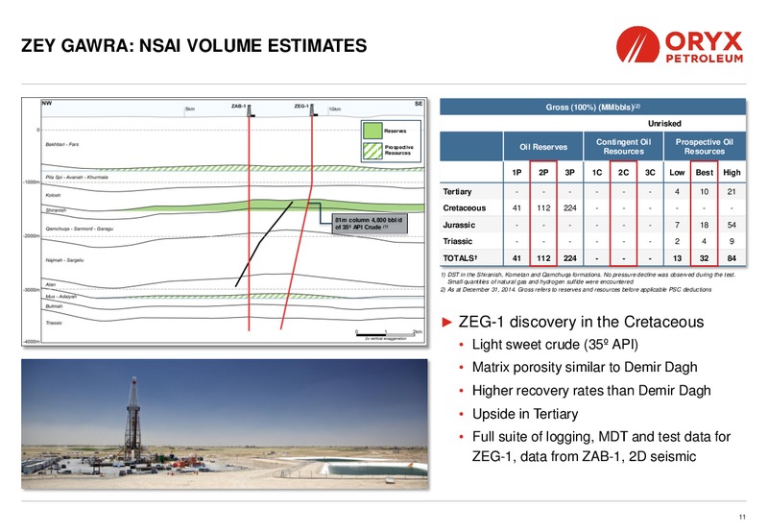
Task: Click the red arrow bullet before ZEG-1 discovery
Action: pos(446,322)
